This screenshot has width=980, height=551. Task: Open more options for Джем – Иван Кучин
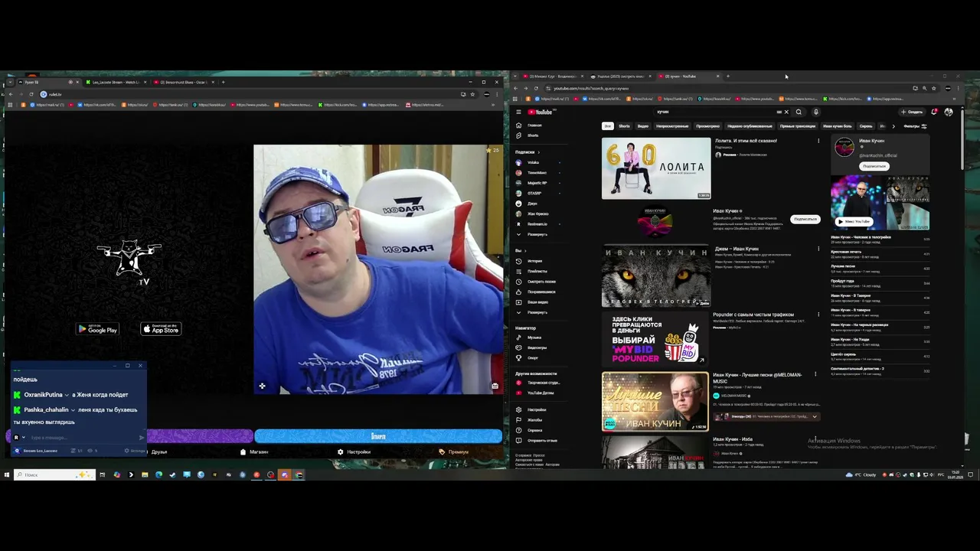818,249
